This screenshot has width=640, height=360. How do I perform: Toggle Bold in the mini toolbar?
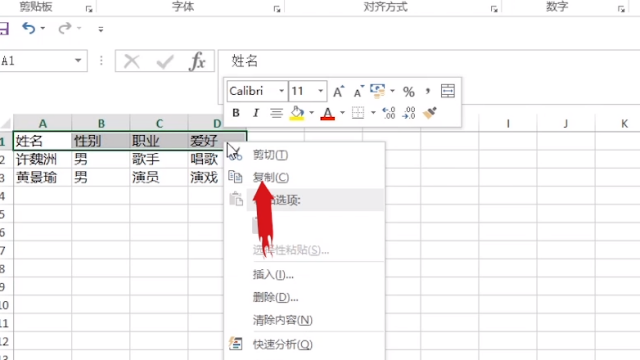236,113
